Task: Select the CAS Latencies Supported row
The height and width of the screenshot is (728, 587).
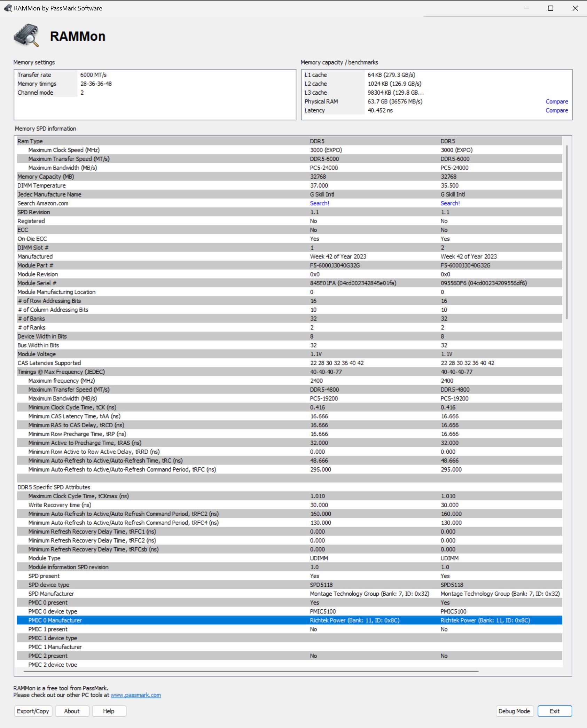Action: coord(289,363)
